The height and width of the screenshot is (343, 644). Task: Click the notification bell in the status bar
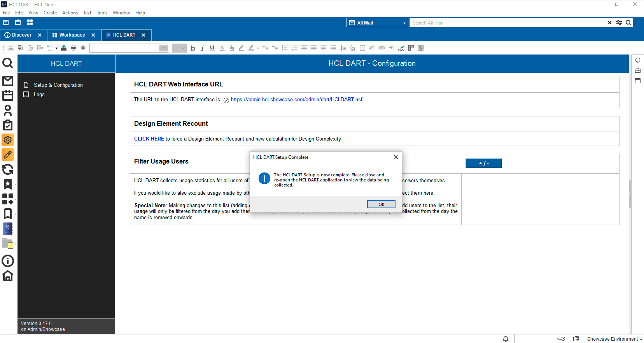tap(506, 339)
